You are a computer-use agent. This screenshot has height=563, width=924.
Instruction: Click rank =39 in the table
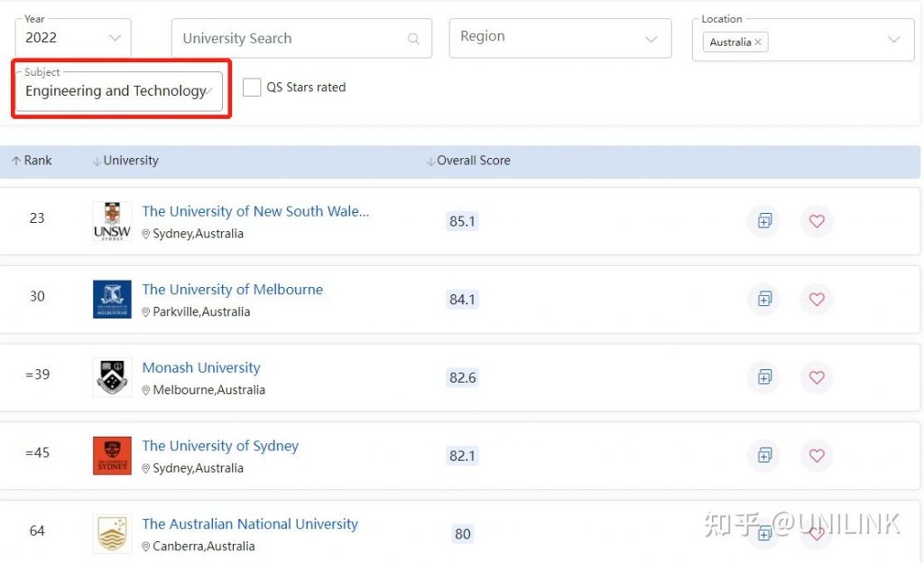click(x=37, y=374)
